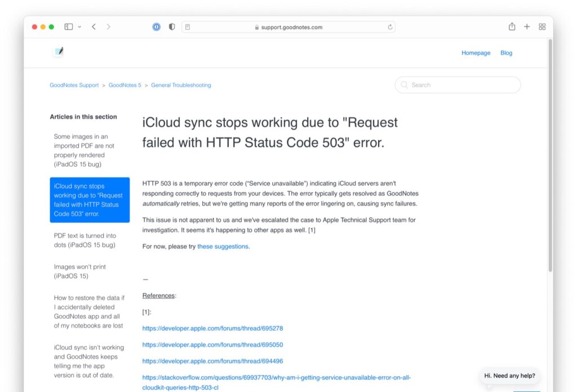Screen dimensions: 577x392
Task: Go back using the back arrow
Action: [x=94, y=26]
